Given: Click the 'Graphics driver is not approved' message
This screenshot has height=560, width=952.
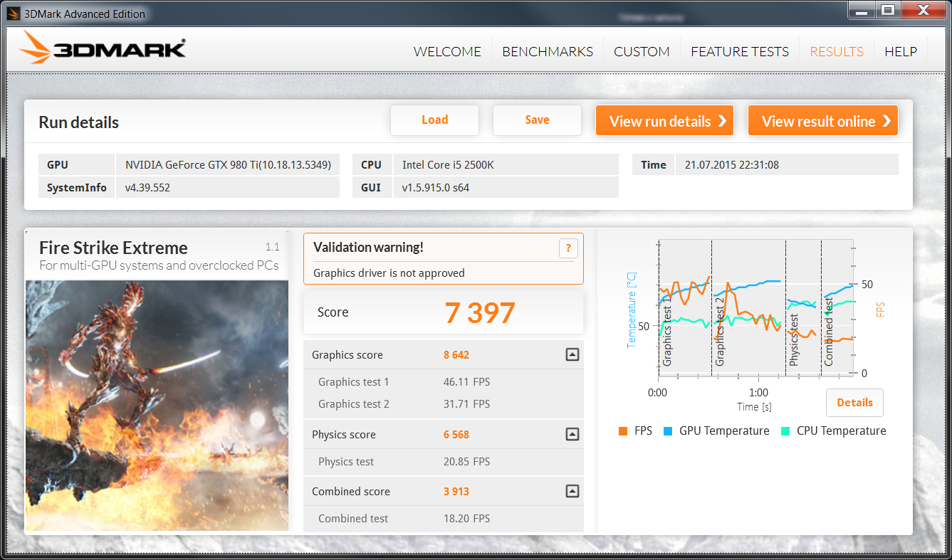Looking at the screenshot, I should tap(389, 273).
